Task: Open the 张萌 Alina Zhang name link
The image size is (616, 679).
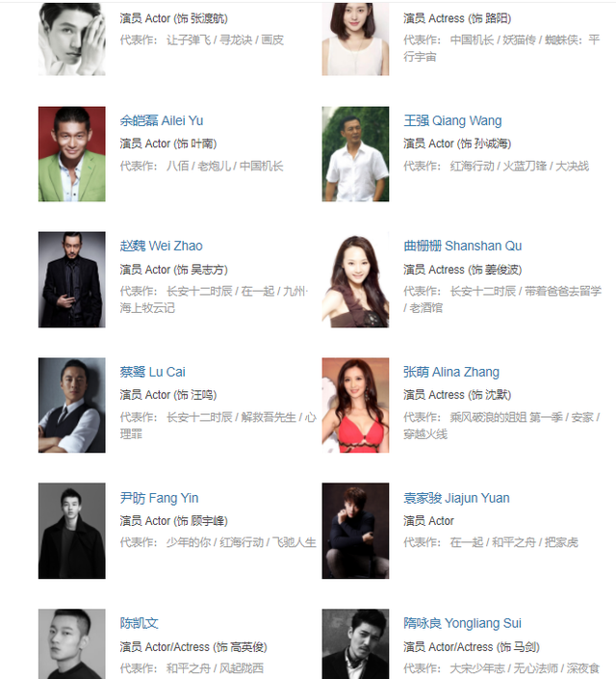Action: point(451,372)
